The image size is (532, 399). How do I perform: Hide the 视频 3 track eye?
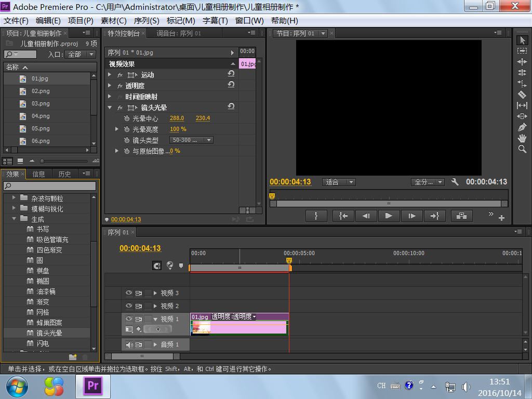click(x=129, y=293)
